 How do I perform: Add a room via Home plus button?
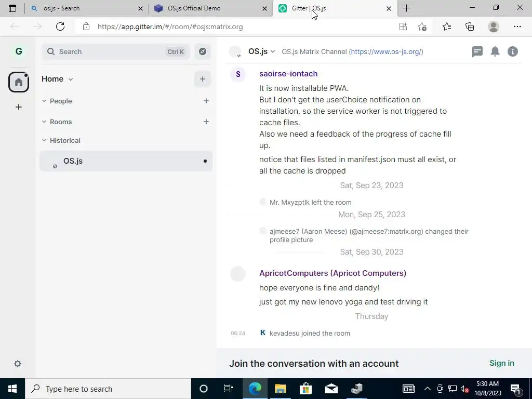[203, 79]
